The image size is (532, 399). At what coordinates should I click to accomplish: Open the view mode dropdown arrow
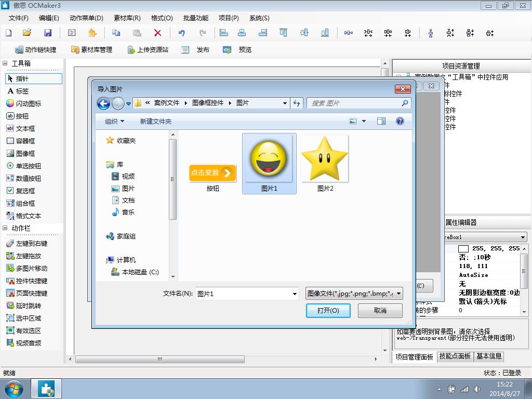[x=364, y=121]
